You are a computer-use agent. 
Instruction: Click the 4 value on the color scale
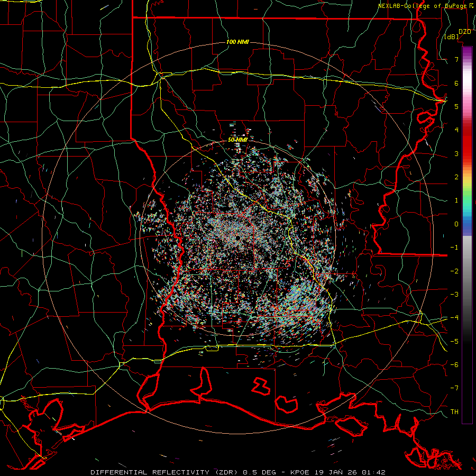(456, 130)
